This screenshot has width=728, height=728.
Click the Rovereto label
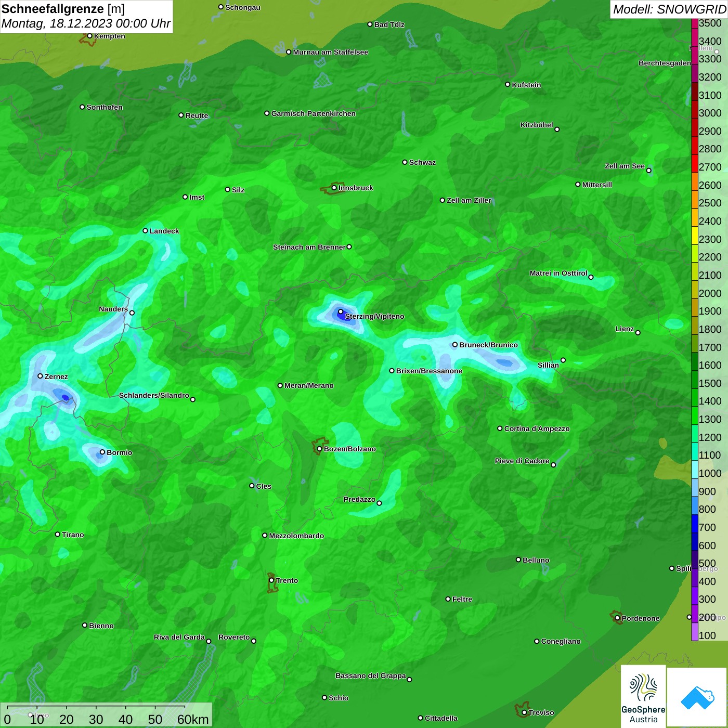(234, 637)
